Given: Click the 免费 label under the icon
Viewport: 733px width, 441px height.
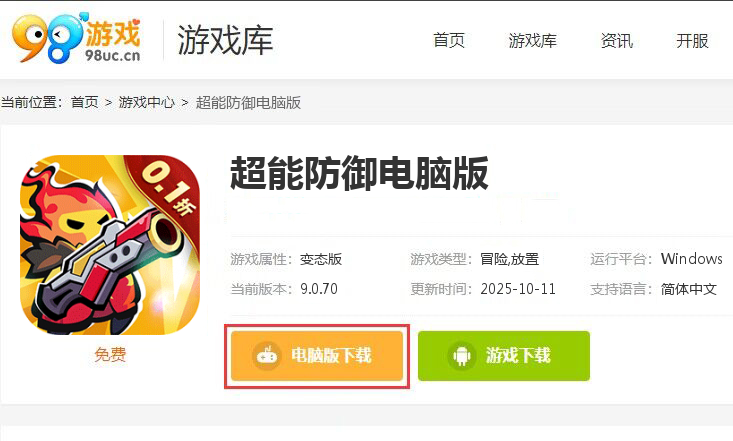Looking at the screenshot, I should click(110, 354).
